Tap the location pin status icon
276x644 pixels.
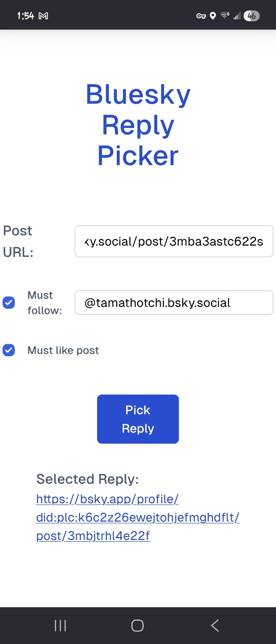[x=213, y=16]
